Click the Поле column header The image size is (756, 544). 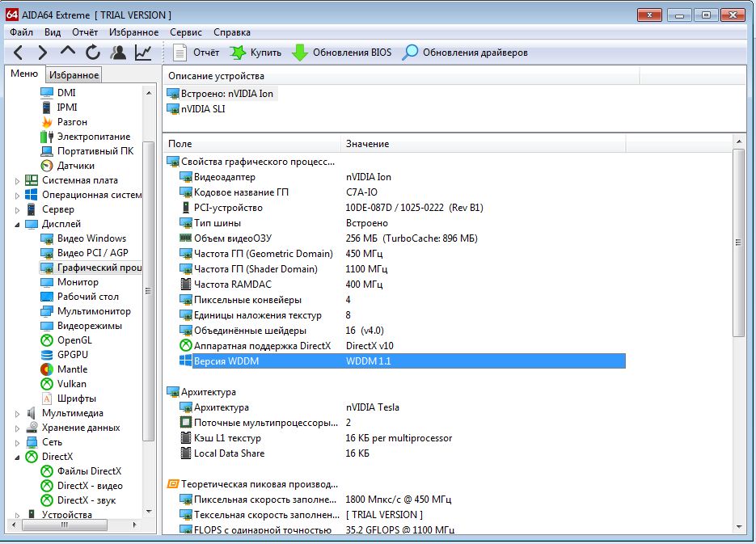pyautogui.click(x=251, y=144)
